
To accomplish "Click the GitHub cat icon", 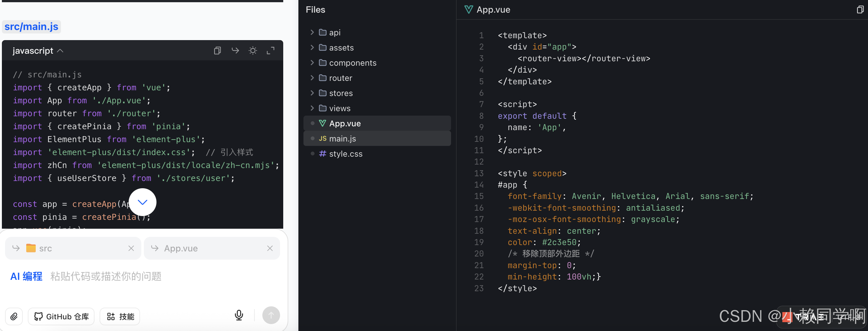I will click(39, 316).
